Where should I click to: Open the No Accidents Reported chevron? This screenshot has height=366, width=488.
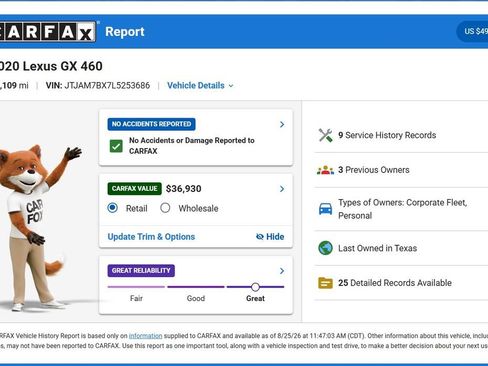click(x=282, y=124)
